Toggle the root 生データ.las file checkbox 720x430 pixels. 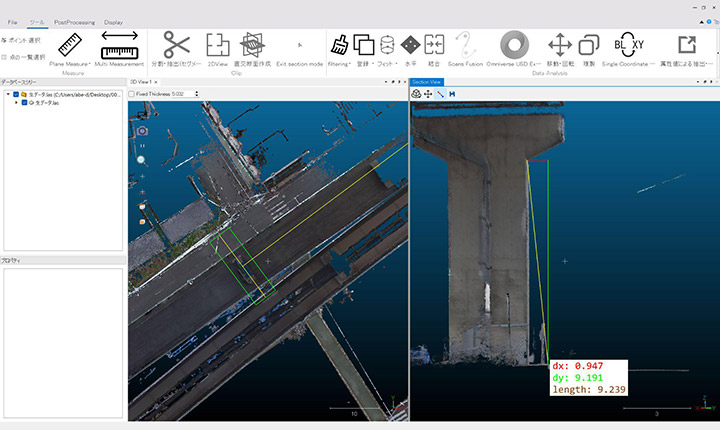pyautogui.click(x=16, y=94)
